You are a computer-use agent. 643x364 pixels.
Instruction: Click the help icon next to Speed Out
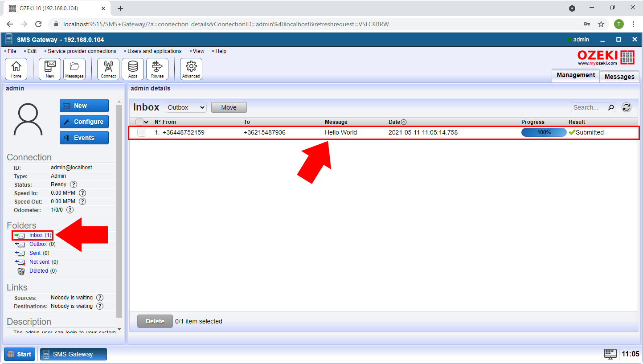[x=82, y=201]
